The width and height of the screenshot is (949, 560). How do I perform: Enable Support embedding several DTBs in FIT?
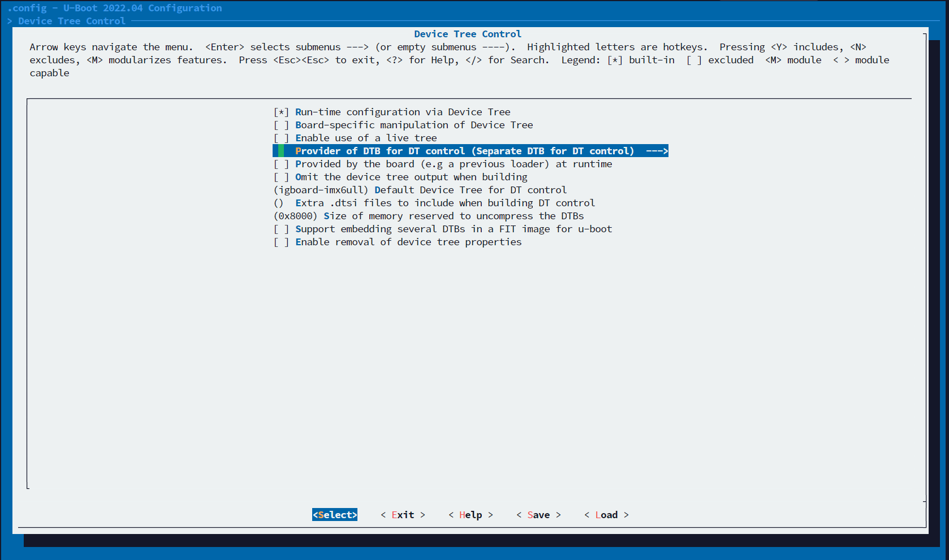[281, 229]
